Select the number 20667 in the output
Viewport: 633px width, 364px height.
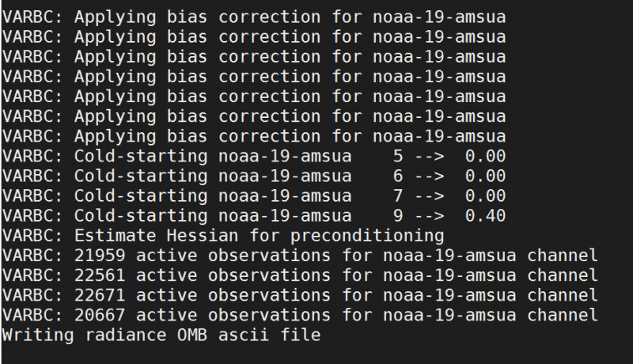pos(100,315)
